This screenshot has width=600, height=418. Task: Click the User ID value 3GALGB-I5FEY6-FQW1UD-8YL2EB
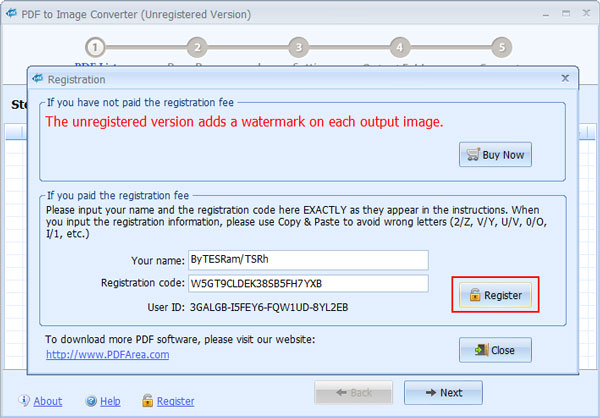[269, 307]
